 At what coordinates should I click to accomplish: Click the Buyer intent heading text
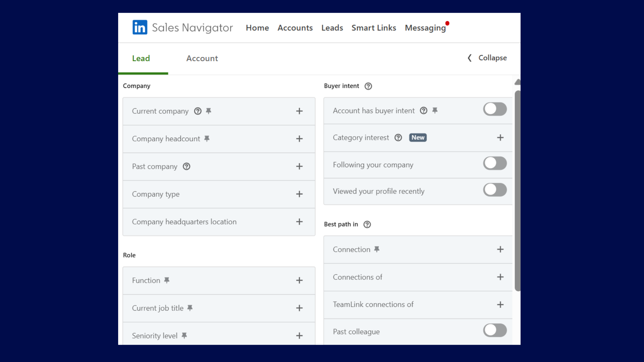[341, 86]
